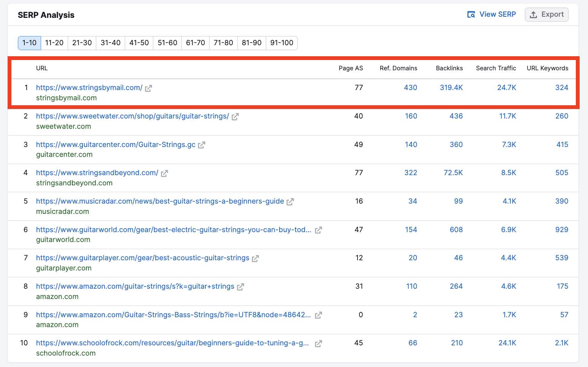Open external link icon for stringsandbeyond.com
The width and height of the screenshot is (588, 367).
(x=164, y=173)
